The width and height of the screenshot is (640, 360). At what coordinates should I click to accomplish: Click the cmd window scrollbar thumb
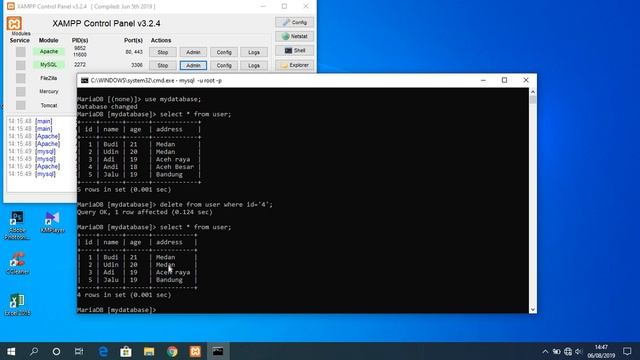click(533, 99)
